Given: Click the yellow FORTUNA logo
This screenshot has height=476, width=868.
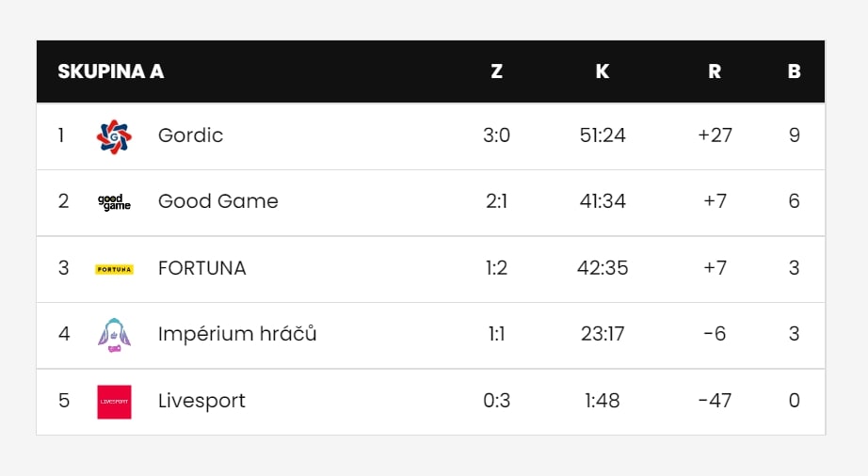Looking at the screenshot, I should (114, 269).
